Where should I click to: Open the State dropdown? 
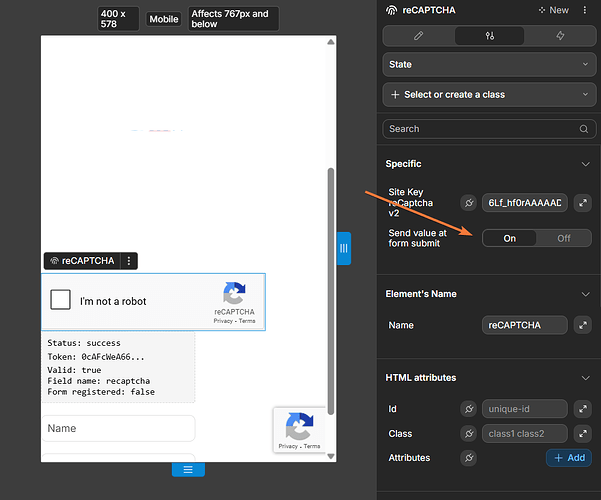pos(489,64)
